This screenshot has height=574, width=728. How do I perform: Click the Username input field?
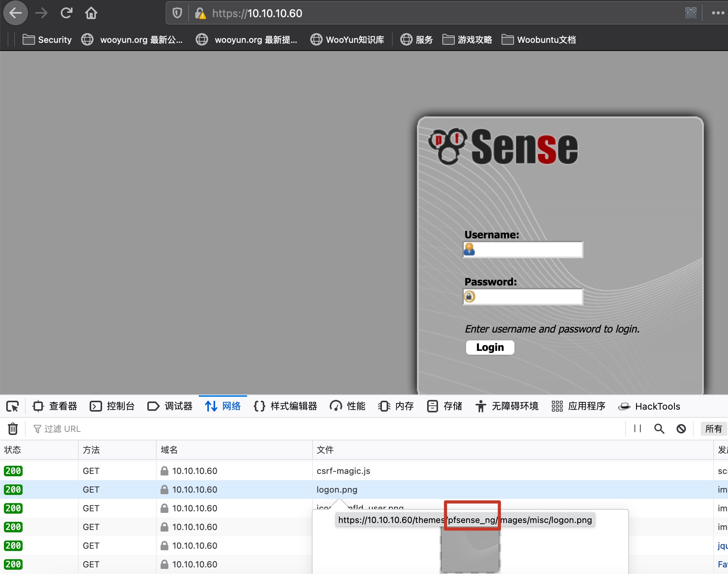click(523, 249)
